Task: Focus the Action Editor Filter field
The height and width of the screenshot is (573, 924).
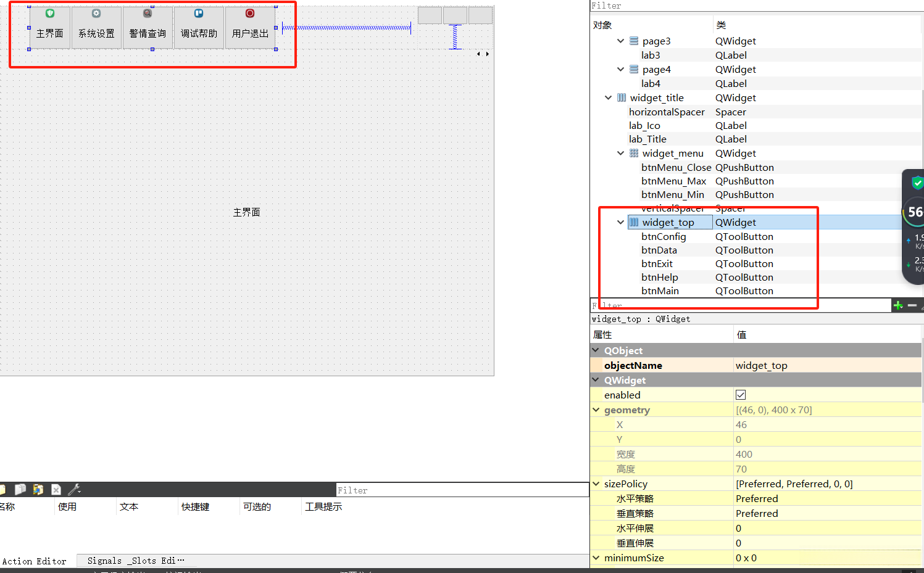Action: coord(462,490)
